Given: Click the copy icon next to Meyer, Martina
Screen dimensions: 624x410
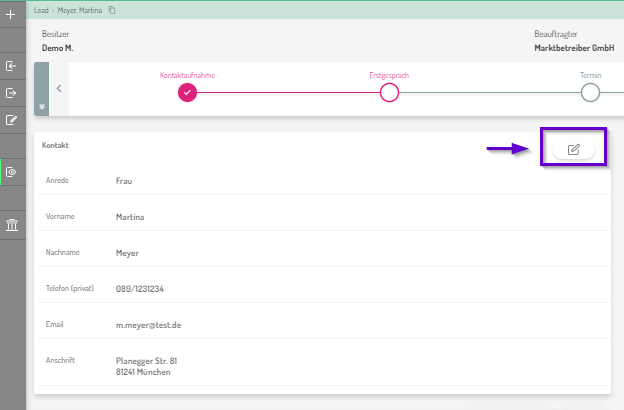Looking at the screenshot, I should click(x=111, y=9).
